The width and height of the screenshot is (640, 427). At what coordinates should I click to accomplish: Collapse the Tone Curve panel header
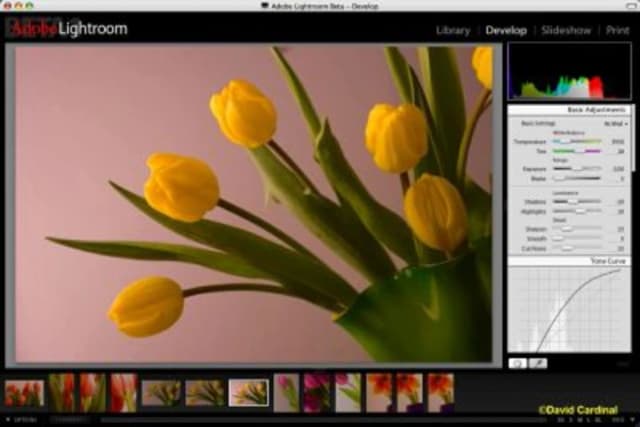[569, 261]
